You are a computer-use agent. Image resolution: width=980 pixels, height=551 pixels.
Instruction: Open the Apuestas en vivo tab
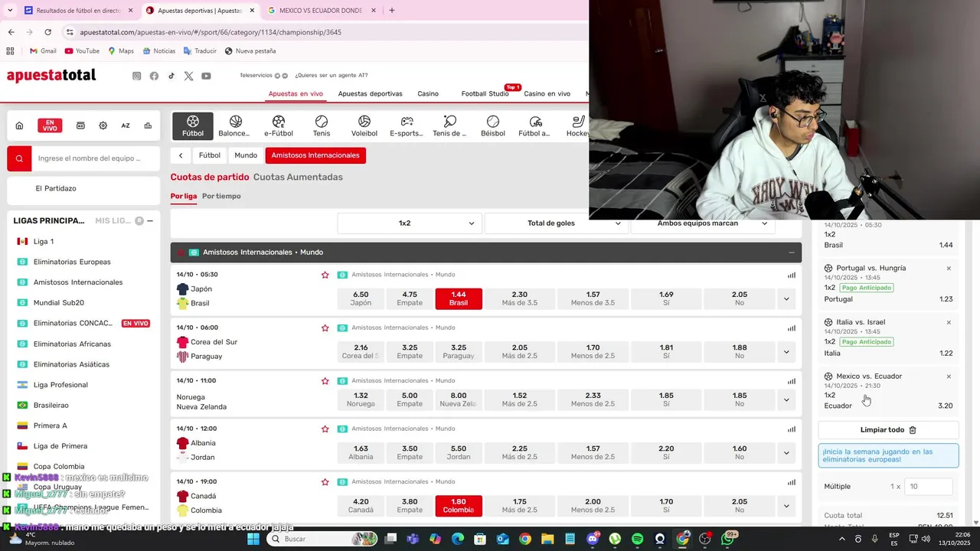click(x=296, y=93)
